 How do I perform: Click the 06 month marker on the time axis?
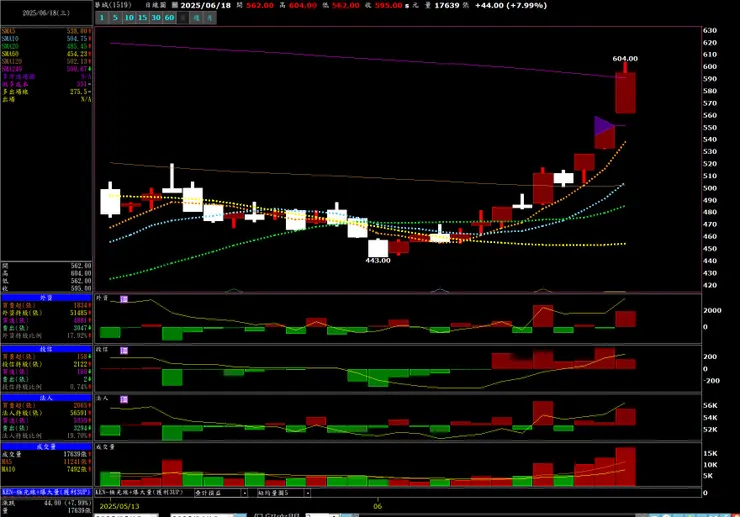[x=378, y=506]
